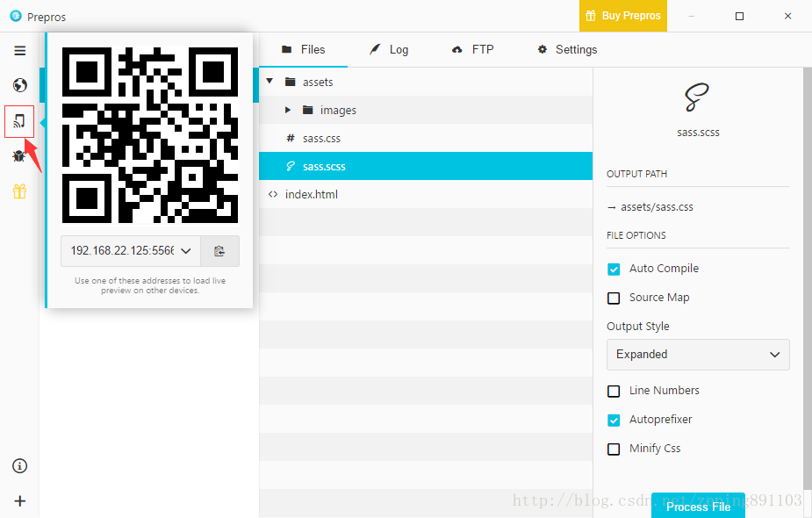Open the Output Style Expanded dropdown
812x518 pixels.
click(x=698, y=355)
